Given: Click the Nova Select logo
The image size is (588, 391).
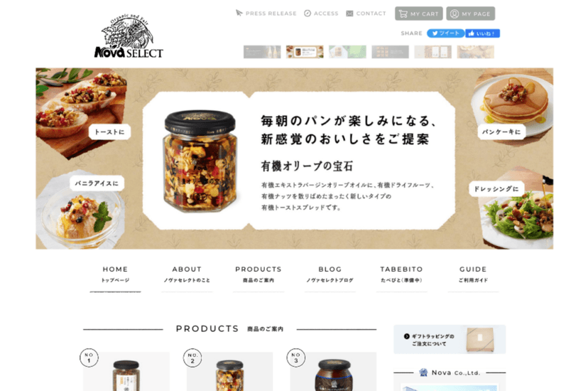Looking at the screenshot, I should tap(129, 37).
